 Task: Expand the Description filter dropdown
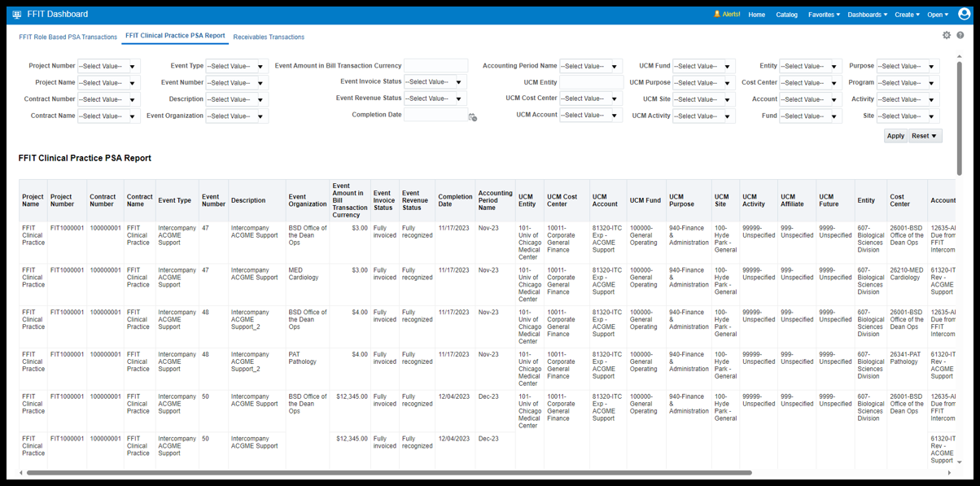237,99
